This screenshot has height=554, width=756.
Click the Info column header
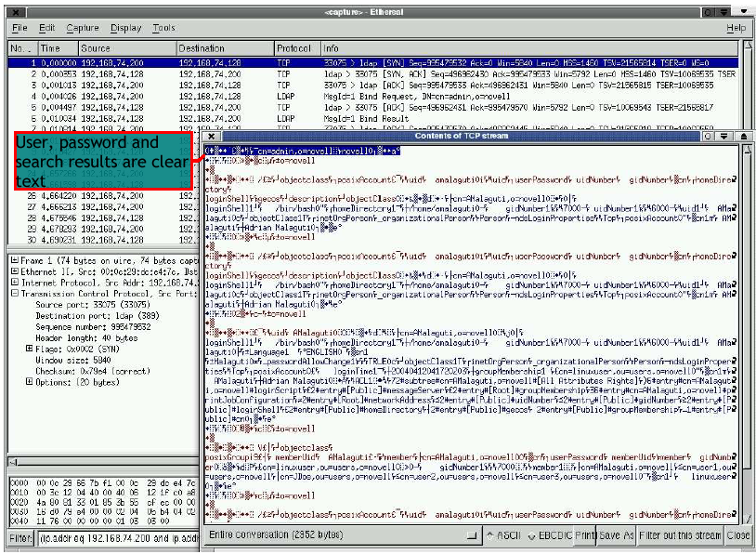(529, 48)
